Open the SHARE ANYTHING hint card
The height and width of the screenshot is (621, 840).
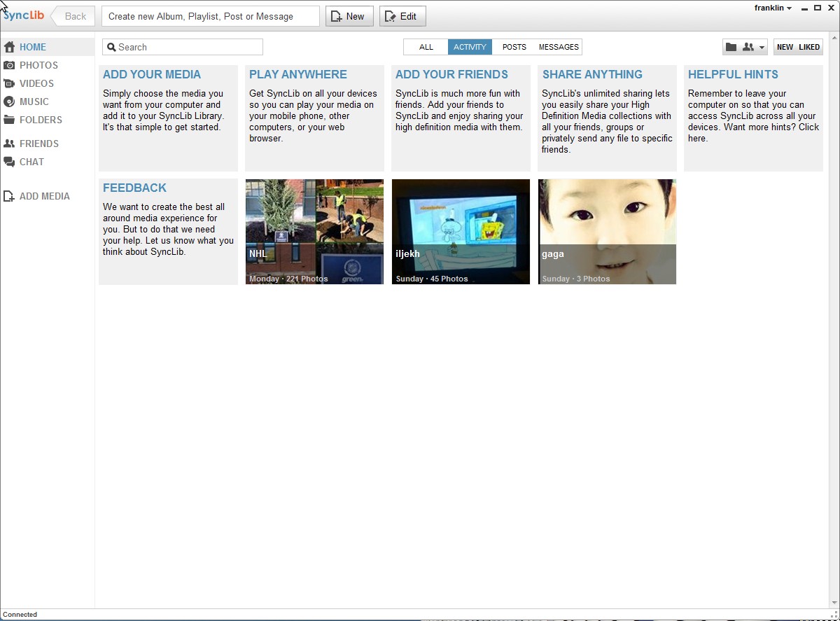607,118
